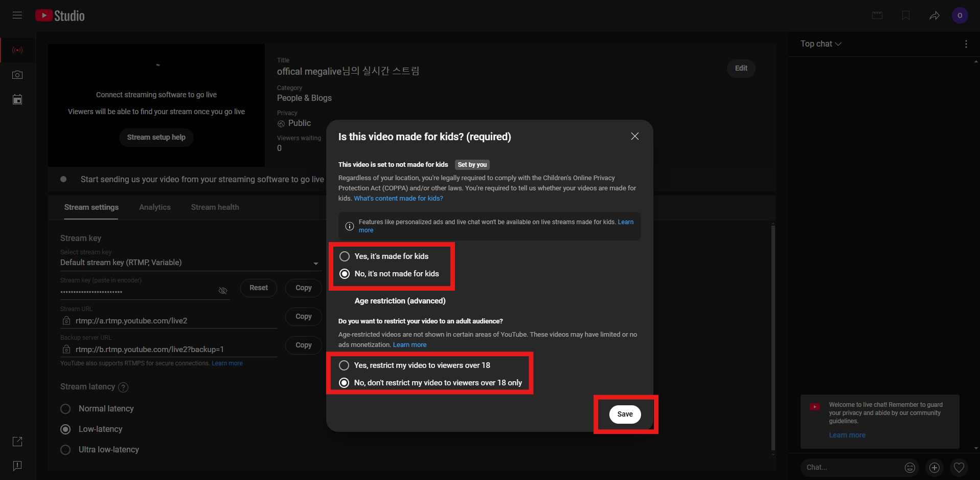Switch to the Stream health tab

click(x=215, y=207)
